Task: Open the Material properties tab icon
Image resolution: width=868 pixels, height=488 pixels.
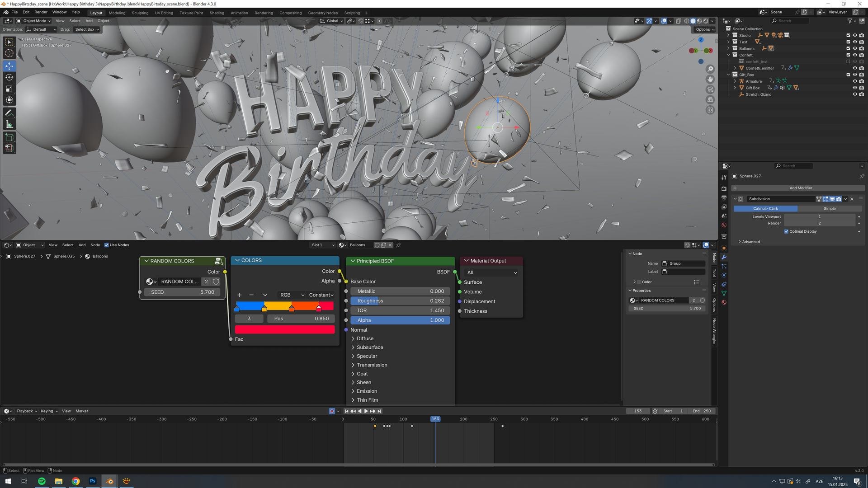Action: pos(724,302)
